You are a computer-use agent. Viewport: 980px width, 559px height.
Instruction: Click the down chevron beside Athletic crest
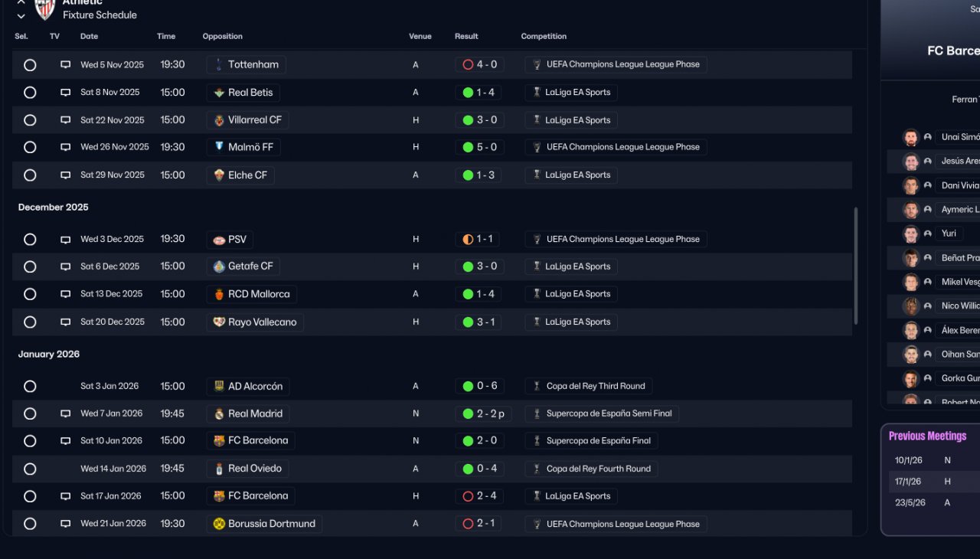21,16
